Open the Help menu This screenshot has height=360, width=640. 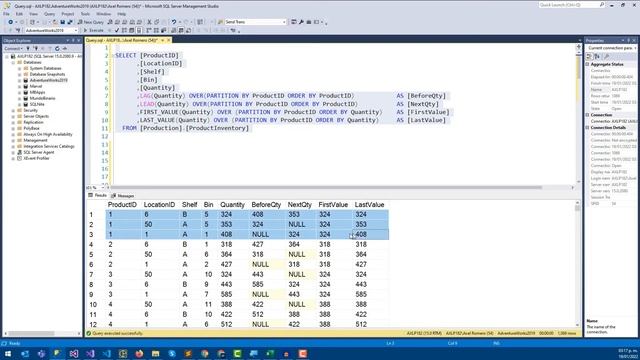tap(122, 14)
